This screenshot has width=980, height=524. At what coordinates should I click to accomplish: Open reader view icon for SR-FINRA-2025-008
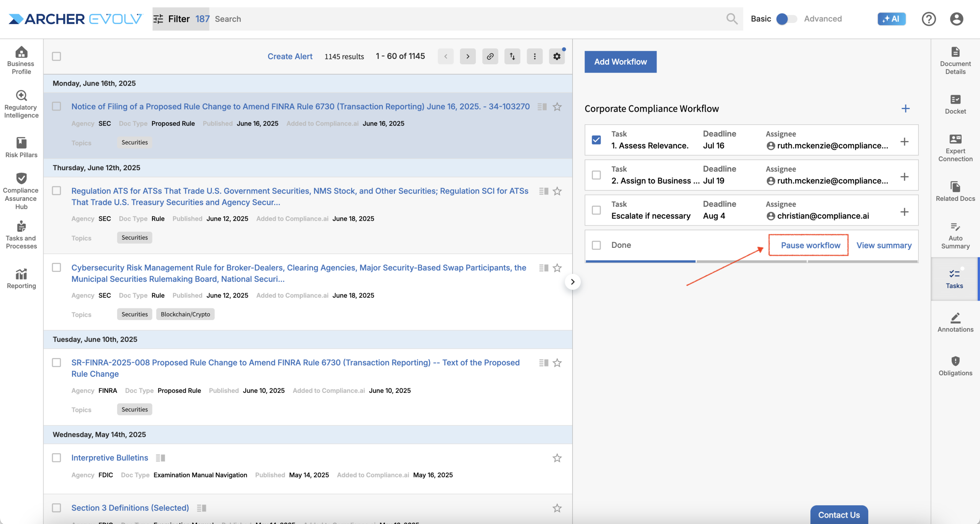(x=544, y=363)
